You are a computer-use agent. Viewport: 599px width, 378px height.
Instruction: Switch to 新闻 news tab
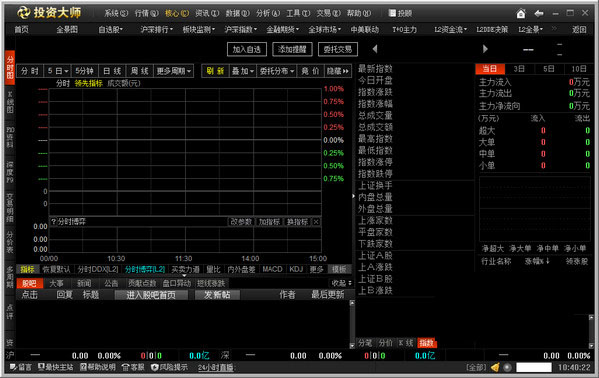tap(84, 283)
